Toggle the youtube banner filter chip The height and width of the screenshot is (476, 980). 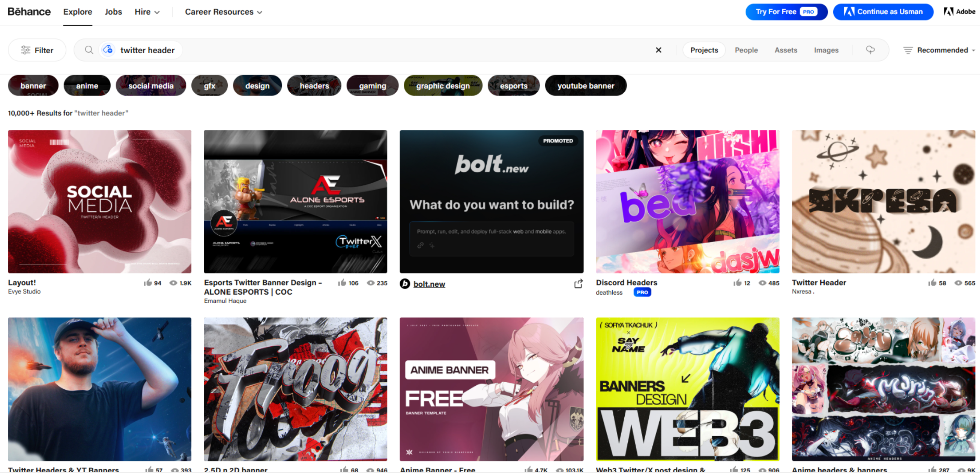(x=586, y=85)
